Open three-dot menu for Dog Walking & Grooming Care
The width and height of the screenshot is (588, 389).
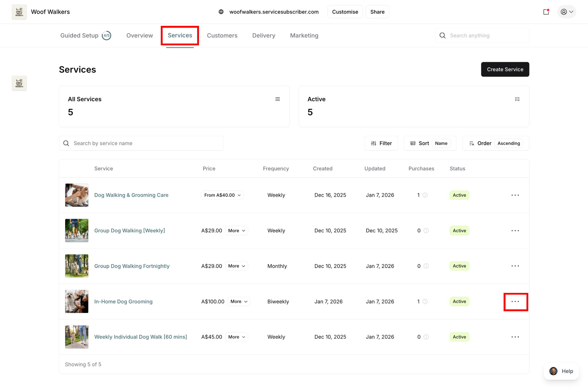[x=515, y=195]
